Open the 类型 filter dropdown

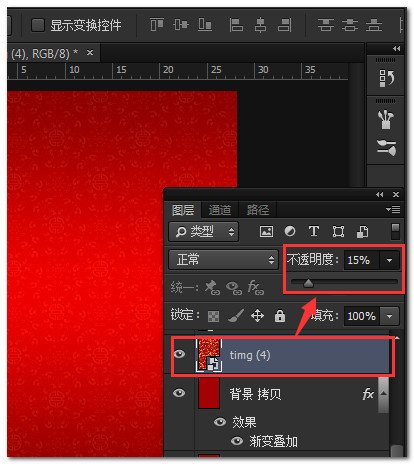[x=204, y=231]
